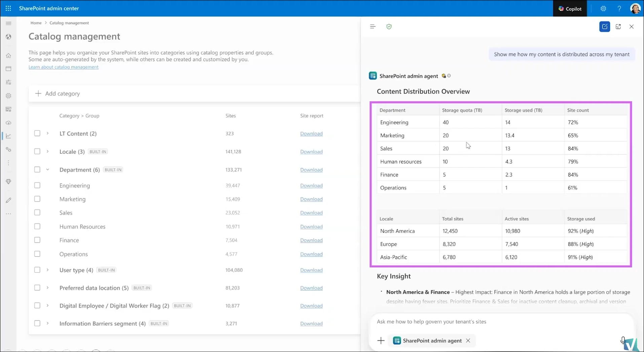Click the microphone icon in chat box

[622, 340]
